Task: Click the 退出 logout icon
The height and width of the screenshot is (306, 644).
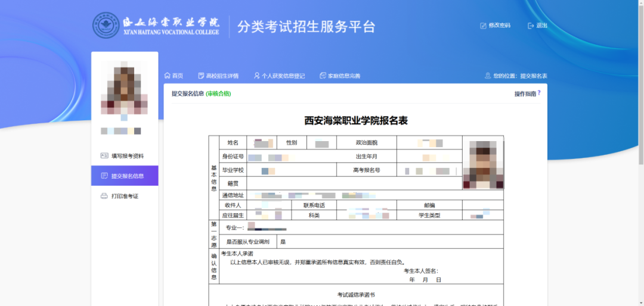Action: 531,26
